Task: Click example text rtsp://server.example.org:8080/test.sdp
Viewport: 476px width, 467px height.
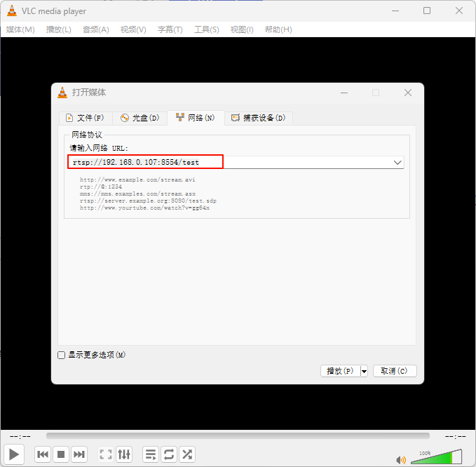Action: pyautogui.click(x=148, y=201)
